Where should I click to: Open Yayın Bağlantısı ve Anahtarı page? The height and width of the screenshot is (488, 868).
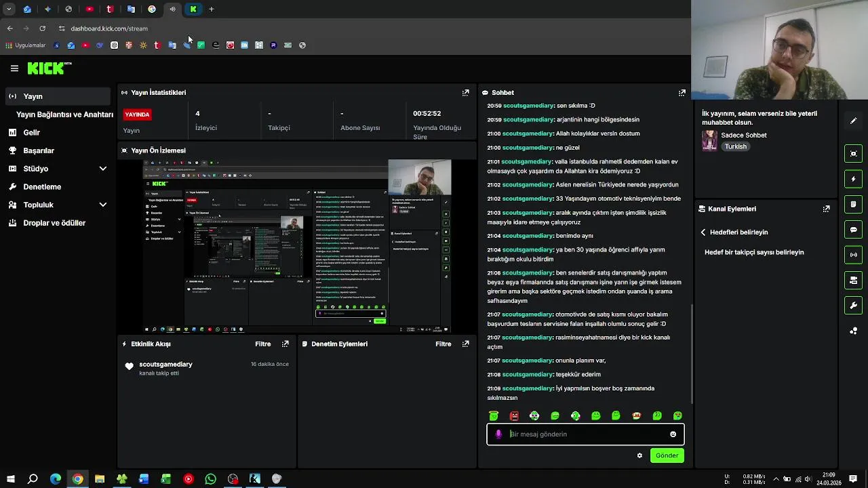[64, 115]
